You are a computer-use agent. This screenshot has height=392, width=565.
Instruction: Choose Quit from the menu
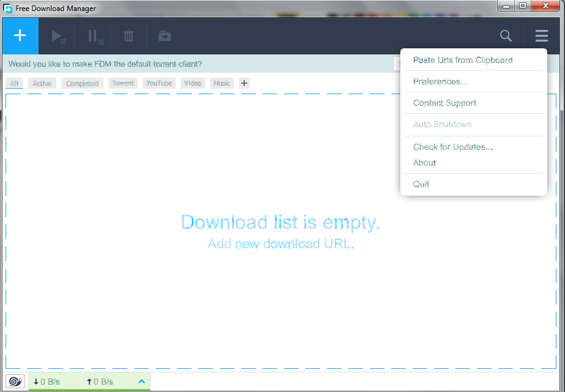[473, 184]
